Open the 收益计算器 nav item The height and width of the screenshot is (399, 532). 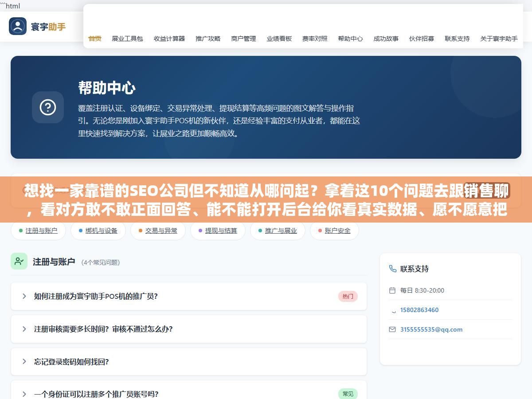169,39
